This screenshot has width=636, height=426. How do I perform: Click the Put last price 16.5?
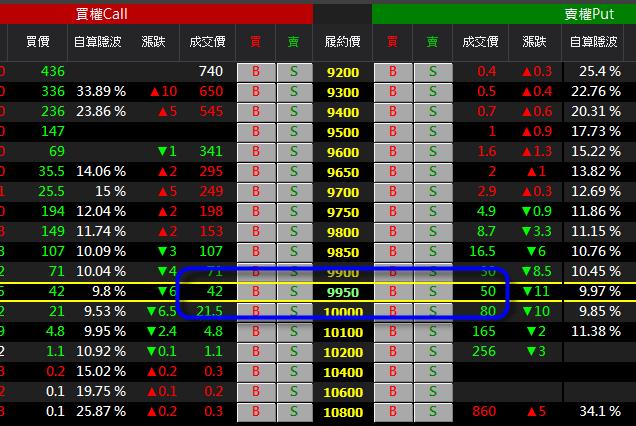click(482, 252)
